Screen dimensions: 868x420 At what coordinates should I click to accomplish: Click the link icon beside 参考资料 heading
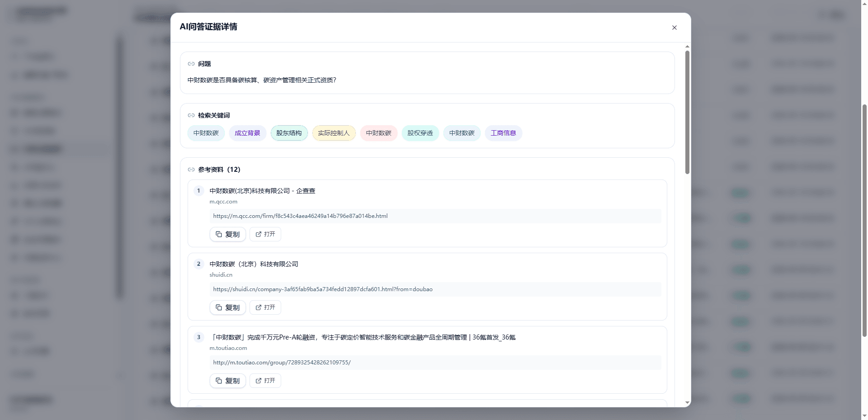[x=191, y=170]
